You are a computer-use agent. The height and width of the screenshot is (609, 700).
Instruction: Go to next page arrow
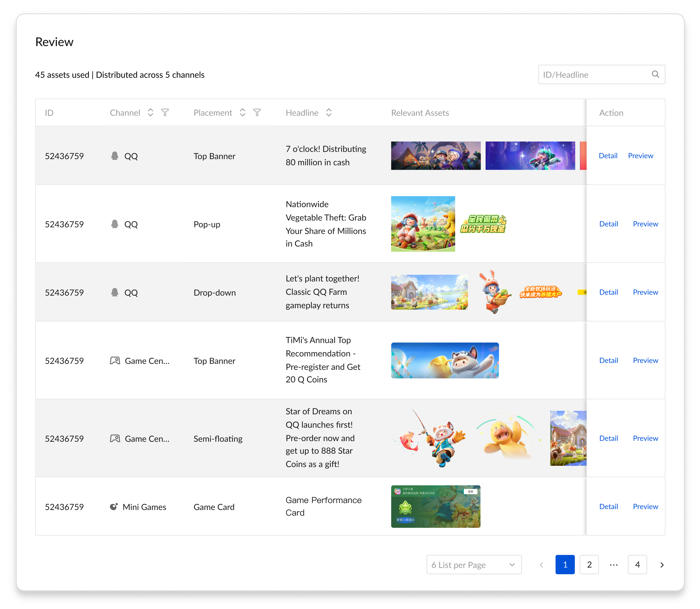click(662, 565)
